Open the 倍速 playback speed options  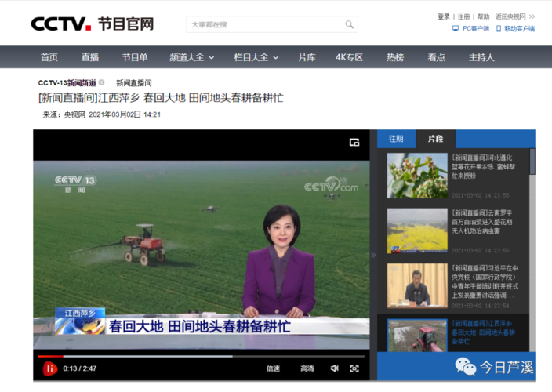point(273,368)
